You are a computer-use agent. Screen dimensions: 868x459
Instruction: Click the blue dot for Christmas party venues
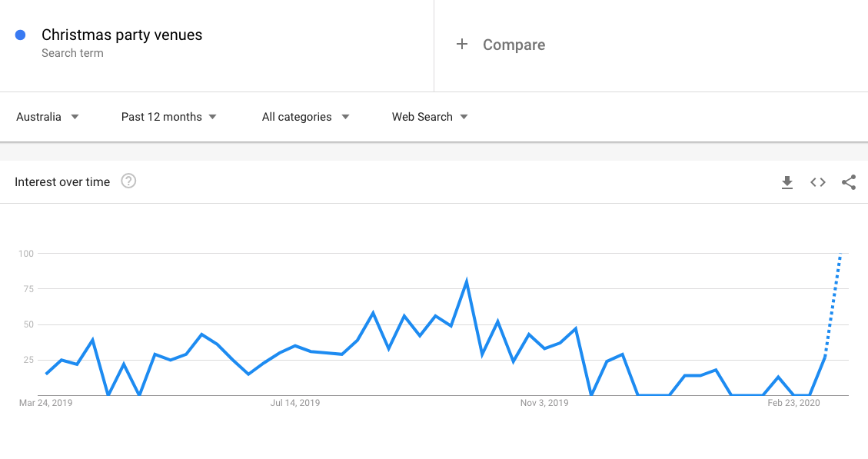[x=21, y=35]
